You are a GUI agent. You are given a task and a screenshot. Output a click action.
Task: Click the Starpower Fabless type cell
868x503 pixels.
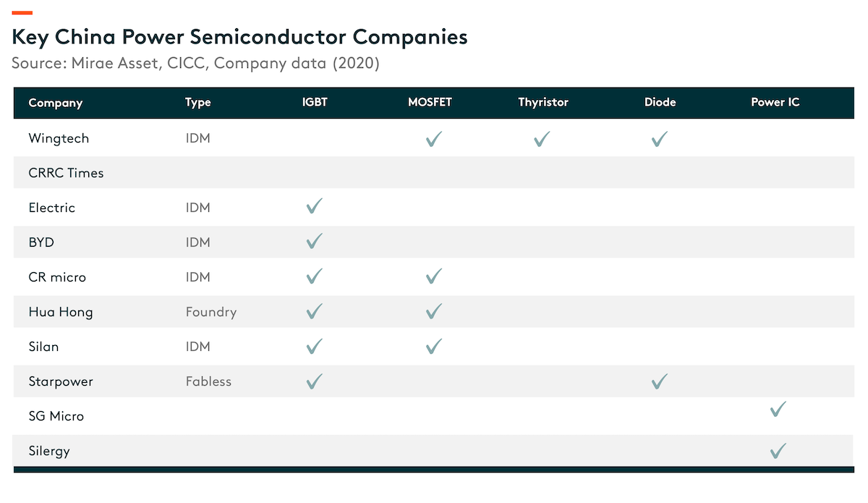(x=208, y=381)
